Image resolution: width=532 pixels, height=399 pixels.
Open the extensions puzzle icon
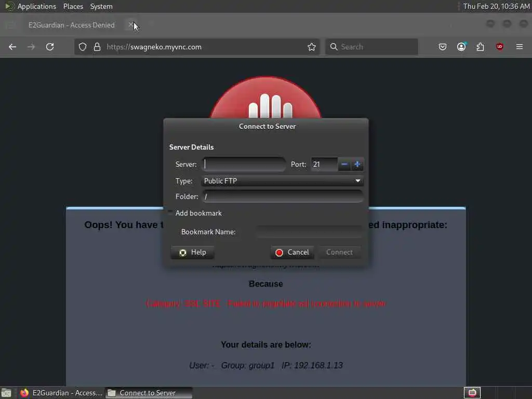tap(481, 47)
